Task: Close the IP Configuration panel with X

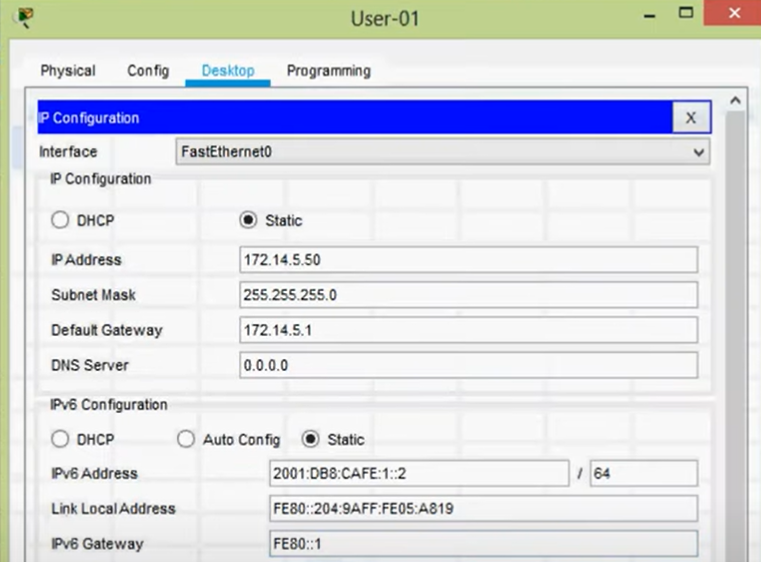Action: (691, 117)
